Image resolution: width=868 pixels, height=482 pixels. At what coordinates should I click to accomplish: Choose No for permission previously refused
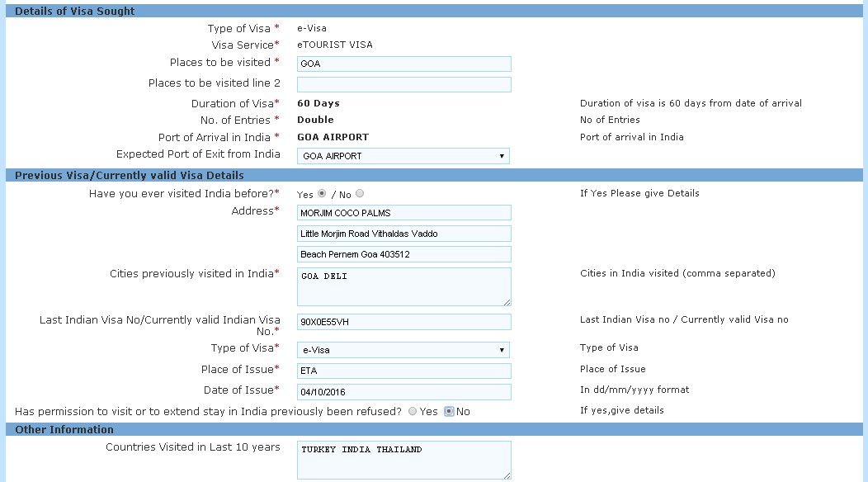point(450,411)
